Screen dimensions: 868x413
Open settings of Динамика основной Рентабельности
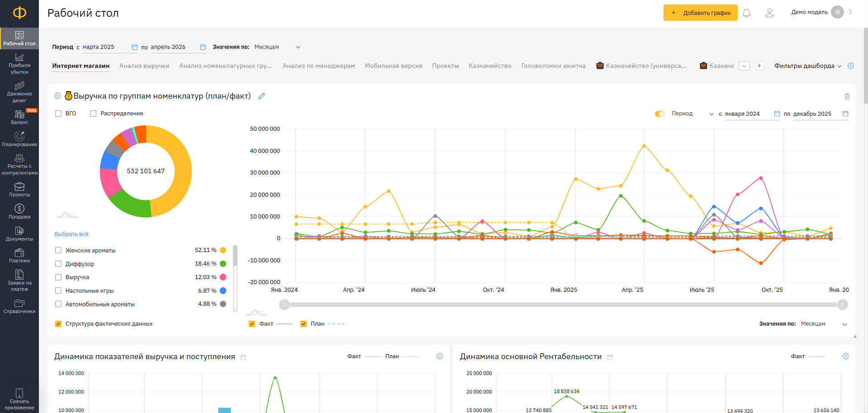845,356
